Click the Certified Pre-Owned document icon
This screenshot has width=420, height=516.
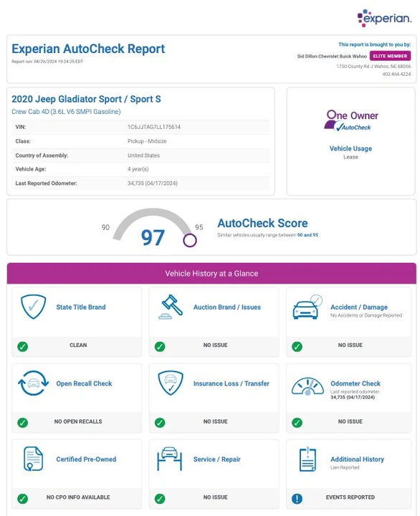click(x=33, y=459)
